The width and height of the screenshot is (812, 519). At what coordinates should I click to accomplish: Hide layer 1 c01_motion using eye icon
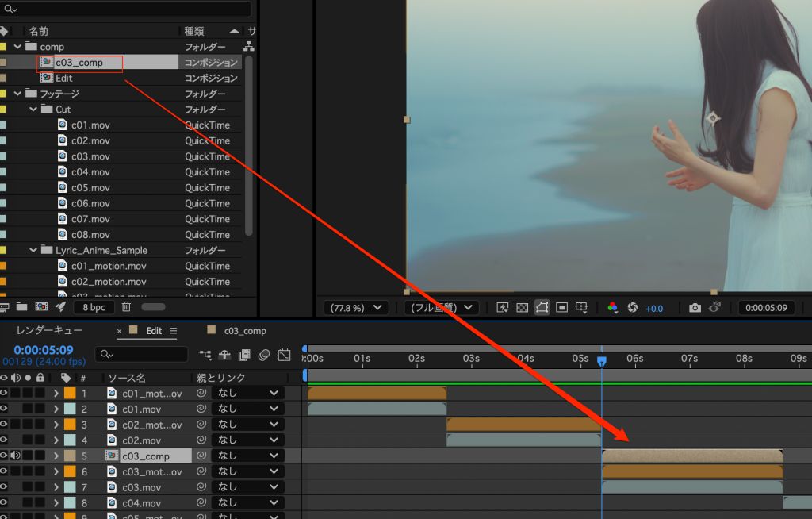pyautogui.click(x=4, y=393)
